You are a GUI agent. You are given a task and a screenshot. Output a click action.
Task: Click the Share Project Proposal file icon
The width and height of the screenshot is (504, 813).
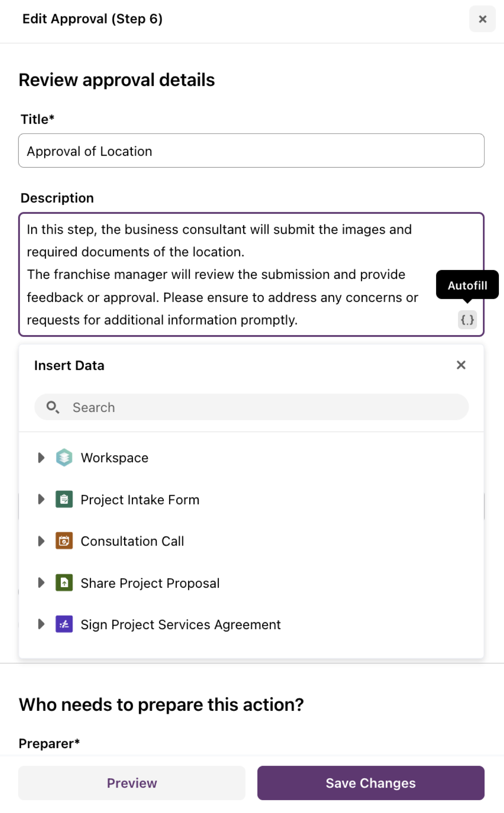point(64,583)
